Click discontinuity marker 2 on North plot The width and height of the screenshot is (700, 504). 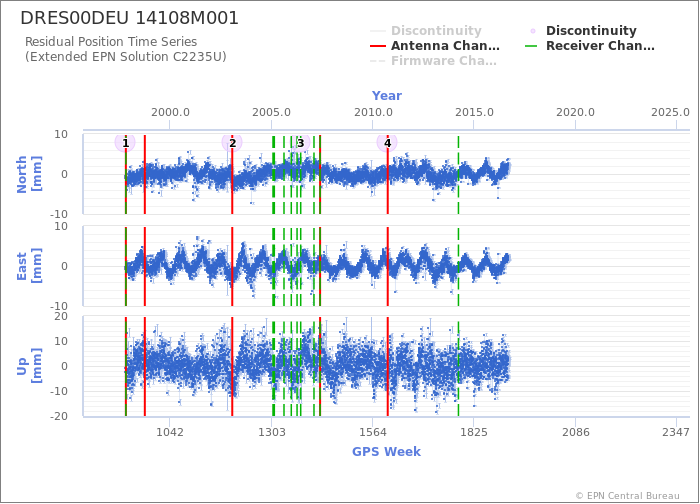[232, 143]
